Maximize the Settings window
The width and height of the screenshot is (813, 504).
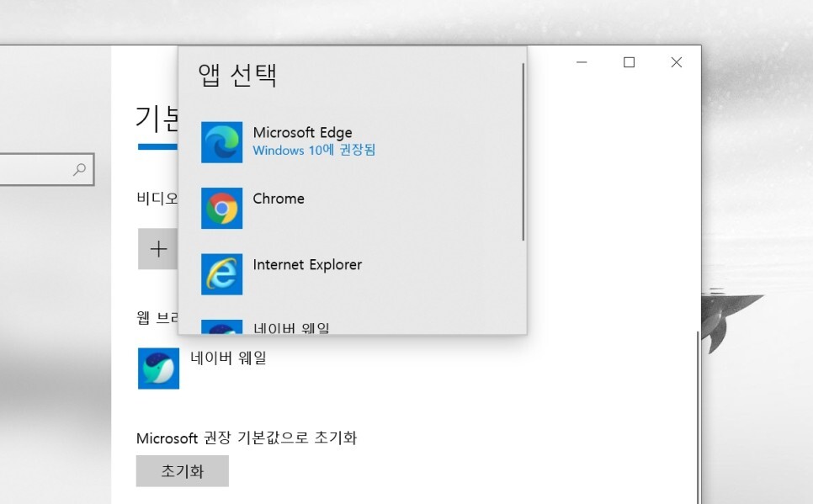click(629, 62)
